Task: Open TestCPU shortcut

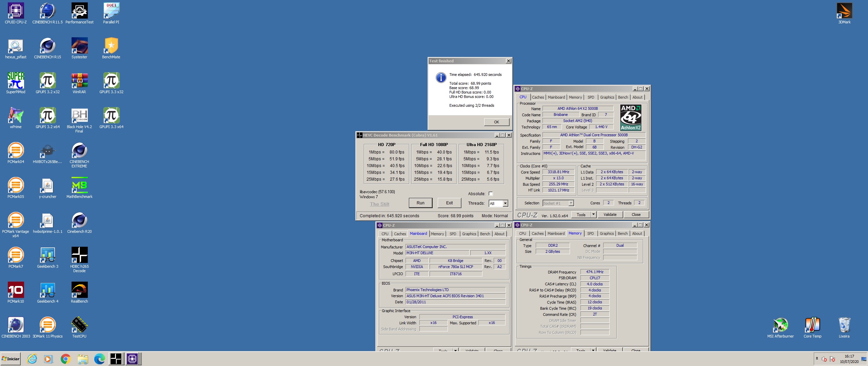Action: (79, 328)
